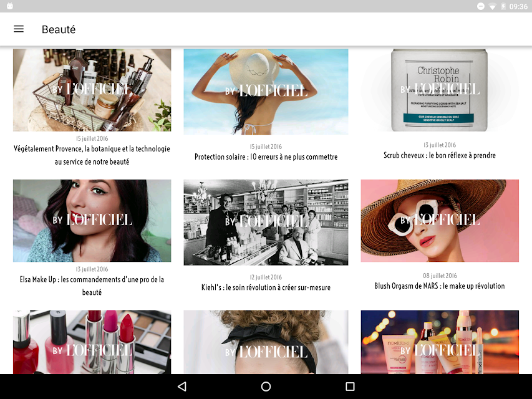This screenshot has width=532, height=399.
Task: Open the recent apps overview button
Action: [350, 387]
